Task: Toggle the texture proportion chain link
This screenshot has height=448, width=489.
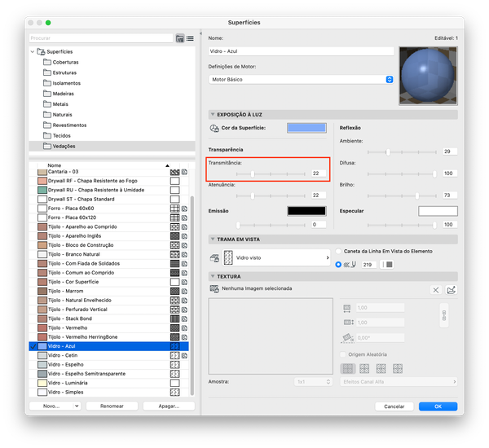Action: (x=444, y=315)
